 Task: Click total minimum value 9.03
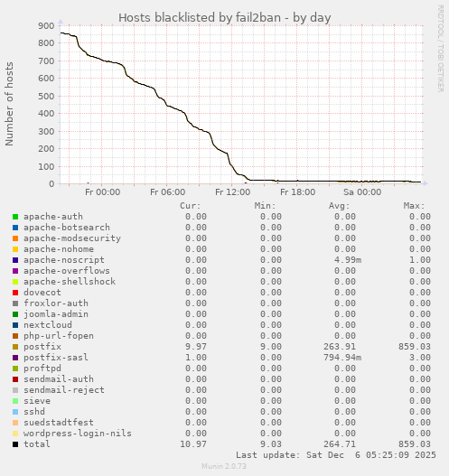tap(270, 444)
